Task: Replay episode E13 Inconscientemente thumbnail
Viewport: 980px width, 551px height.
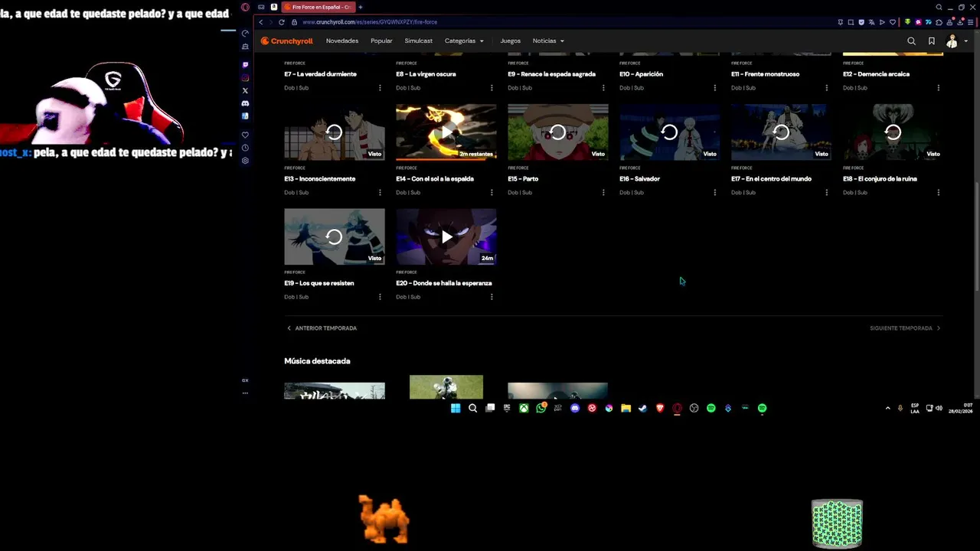Action: click(334, 132)
